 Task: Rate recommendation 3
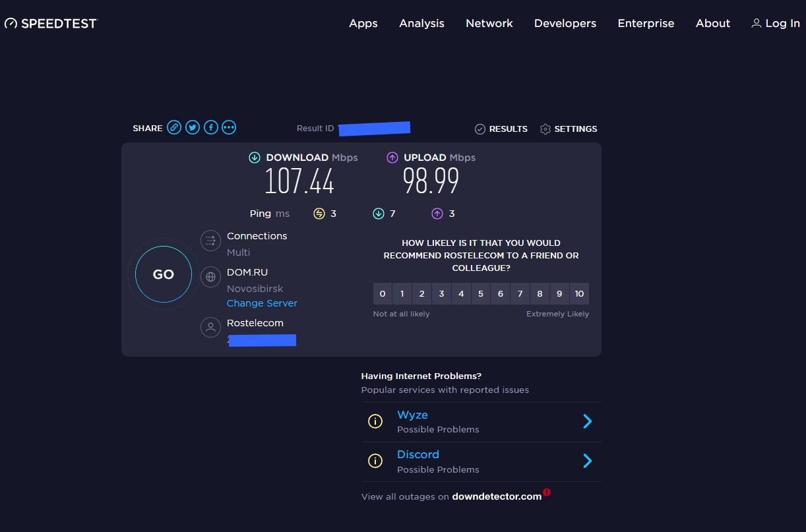coord(441,294)
